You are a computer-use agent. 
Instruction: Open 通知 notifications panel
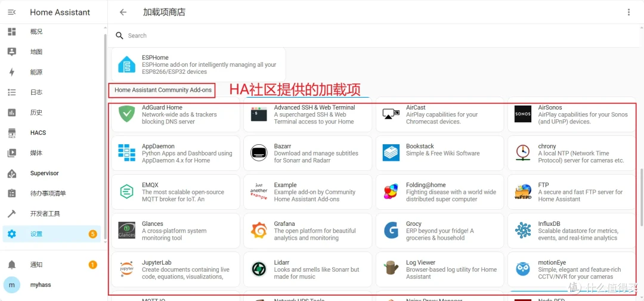tap(52, 265)
